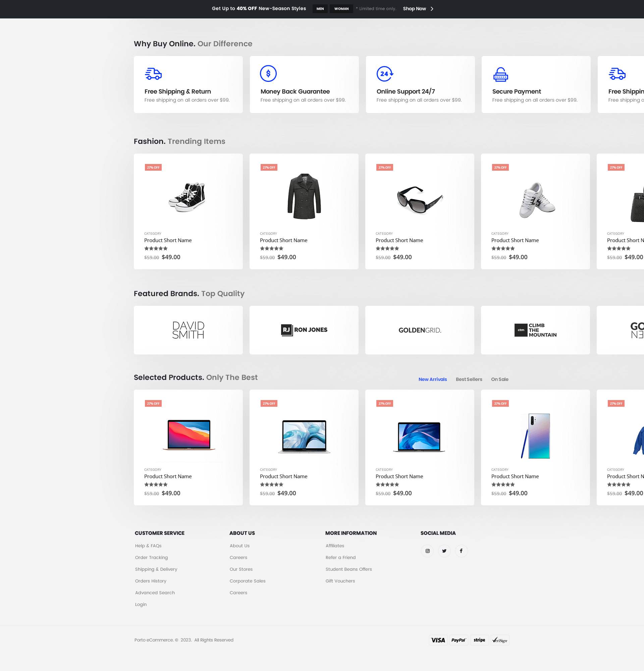Click the star rating under the coat

[x=271, y=248]
